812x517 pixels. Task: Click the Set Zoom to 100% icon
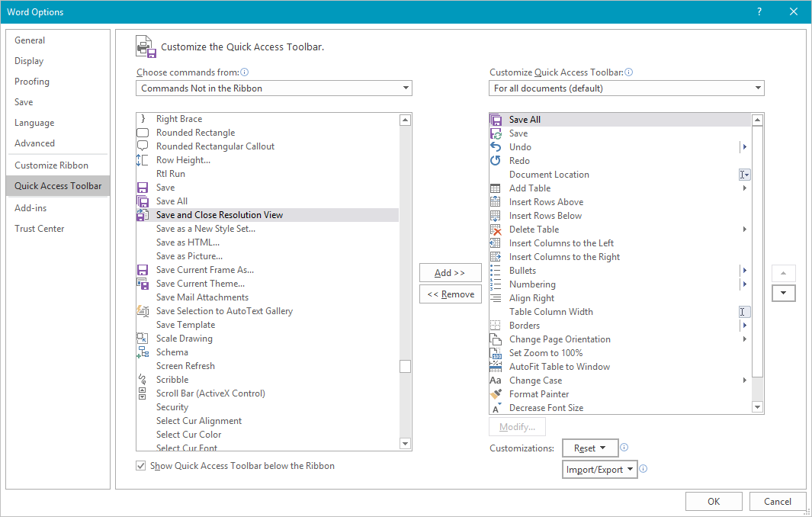tap(496, 353)
